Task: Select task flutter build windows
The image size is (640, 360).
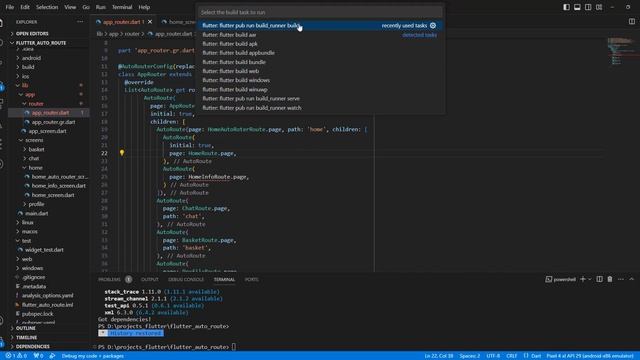Action: point(320,80)
